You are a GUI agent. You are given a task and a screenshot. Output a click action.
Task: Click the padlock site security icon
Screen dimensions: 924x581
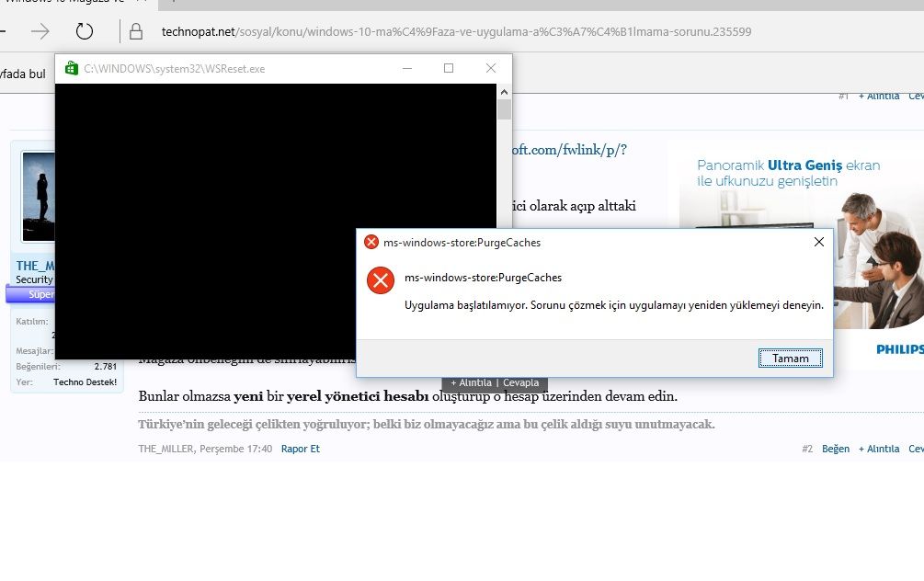135,31
